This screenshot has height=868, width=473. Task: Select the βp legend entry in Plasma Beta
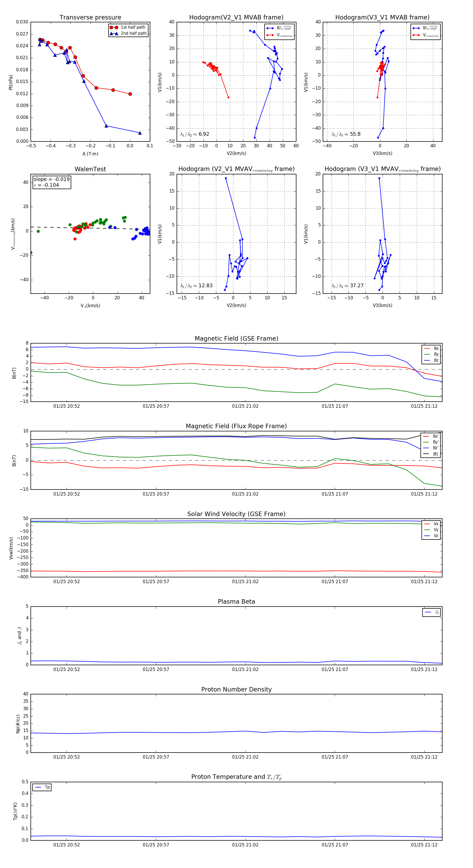click(431, 612)
